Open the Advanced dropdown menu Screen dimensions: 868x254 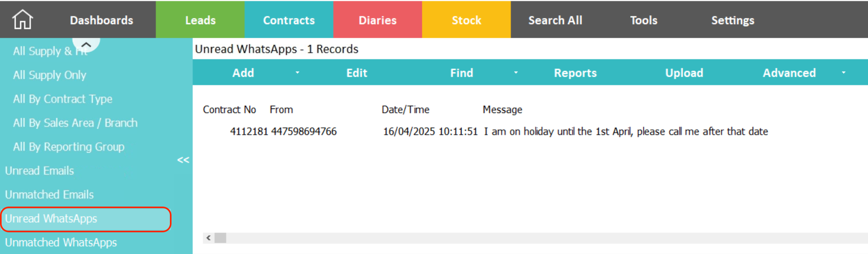843,74
